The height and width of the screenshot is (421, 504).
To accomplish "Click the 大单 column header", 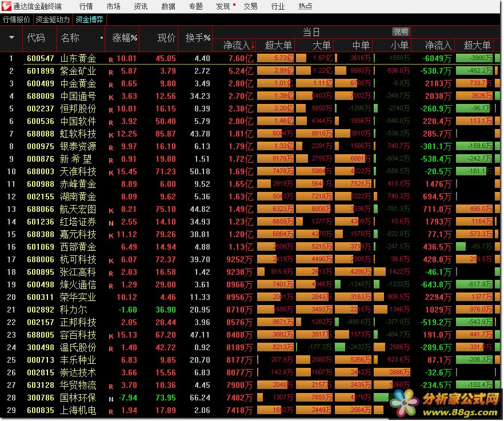I will 322,45.
